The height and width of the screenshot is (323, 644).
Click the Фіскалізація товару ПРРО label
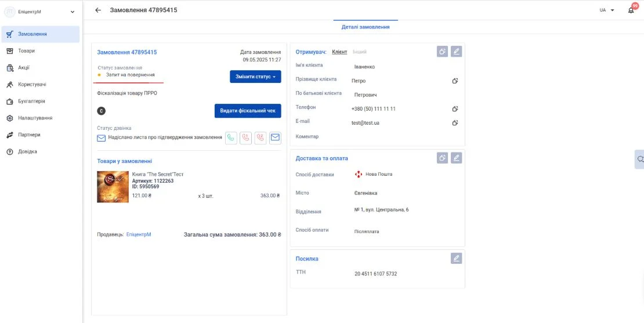[127, 93]
